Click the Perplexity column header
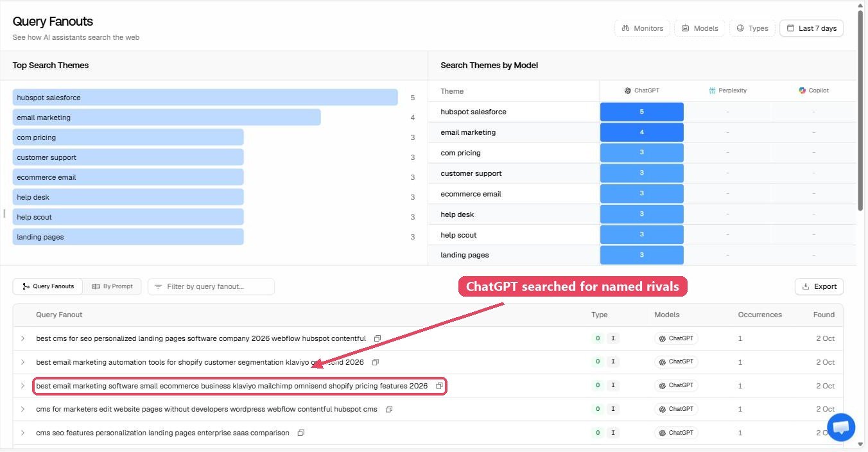The width and height of the screenshot is (868, 452). click(727, 91)
